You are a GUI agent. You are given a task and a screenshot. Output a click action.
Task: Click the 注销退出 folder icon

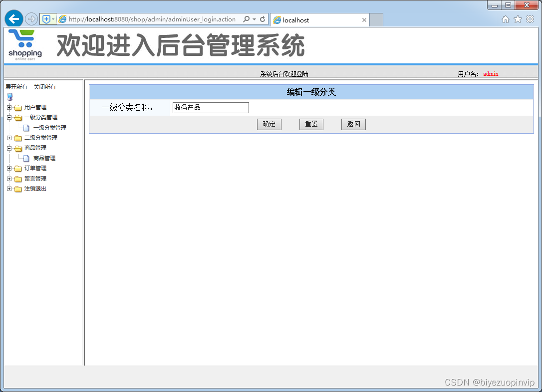click(x=18, y=189)
